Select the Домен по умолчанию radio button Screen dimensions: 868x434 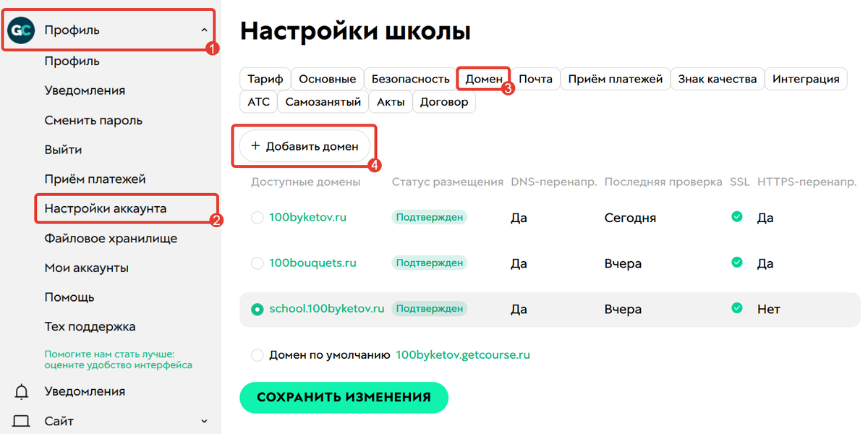[x=257, y=355]
